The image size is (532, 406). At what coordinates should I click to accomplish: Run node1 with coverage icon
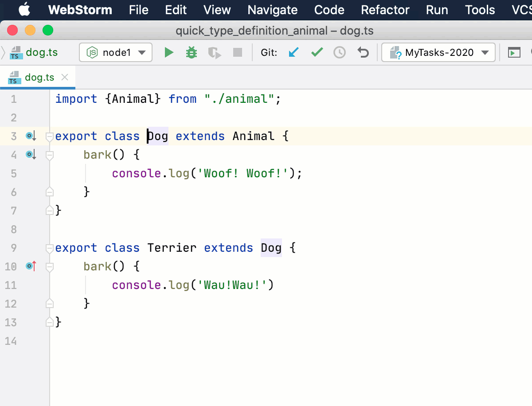click(215, 52)
